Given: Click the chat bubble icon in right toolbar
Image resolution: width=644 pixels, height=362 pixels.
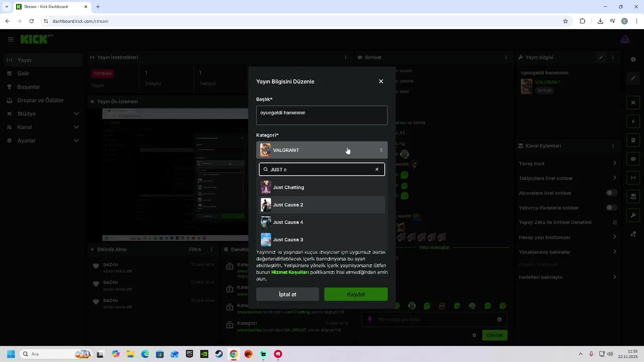Looking at the screenshot, I should tap(633, 159).
